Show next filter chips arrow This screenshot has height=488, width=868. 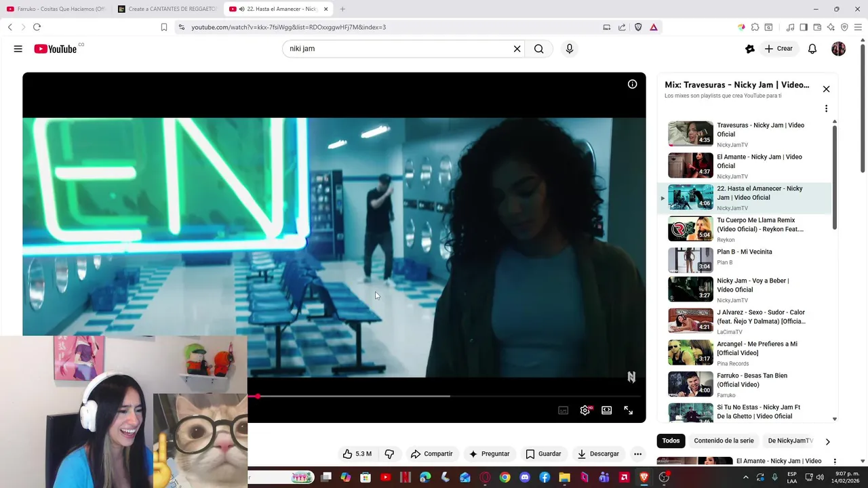point(827,441)
